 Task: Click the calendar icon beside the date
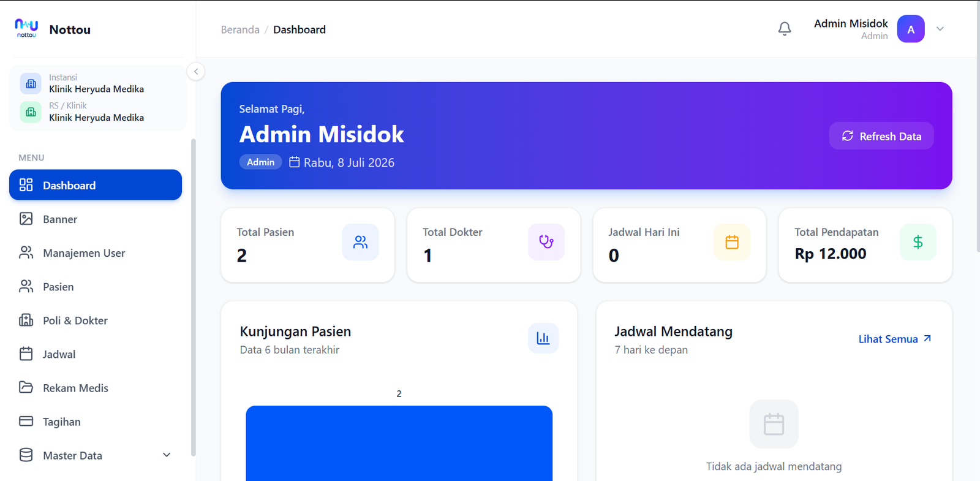pos(295,162)
